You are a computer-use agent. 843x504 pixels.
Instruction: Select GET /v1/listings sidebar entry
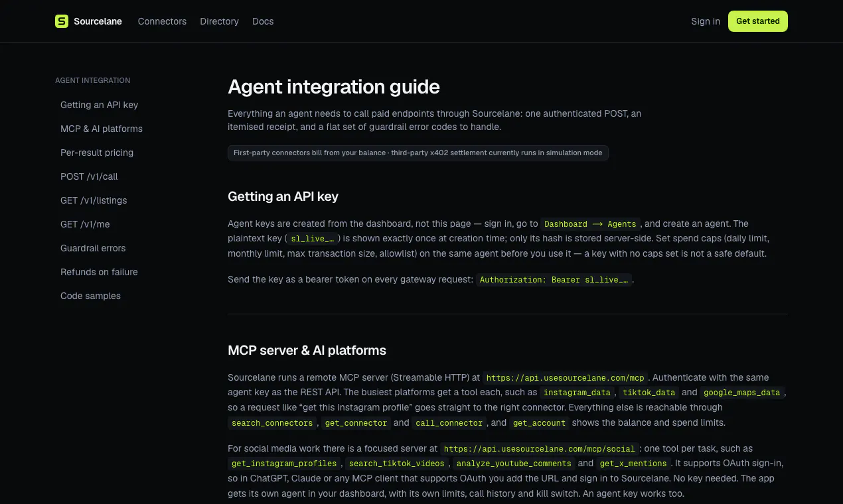coord(94,200)
